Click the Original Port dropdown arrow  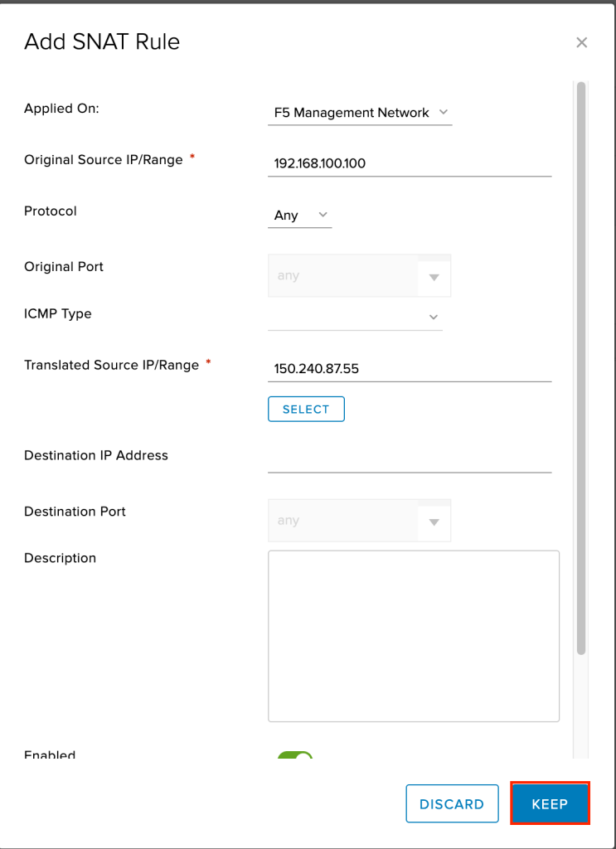coord(434,277)
